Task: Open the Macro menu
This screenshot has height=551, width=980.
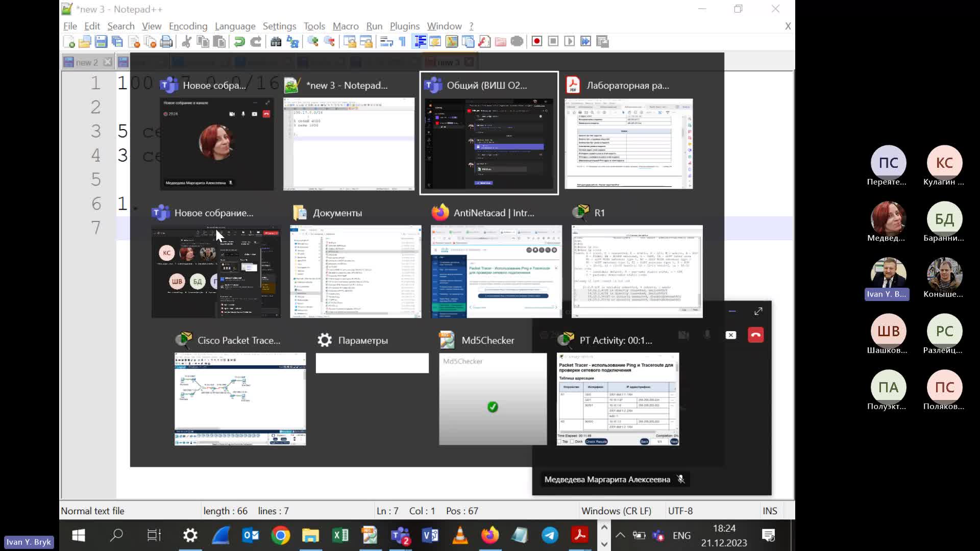Action: pyautogui.click(x=346, y=26)
